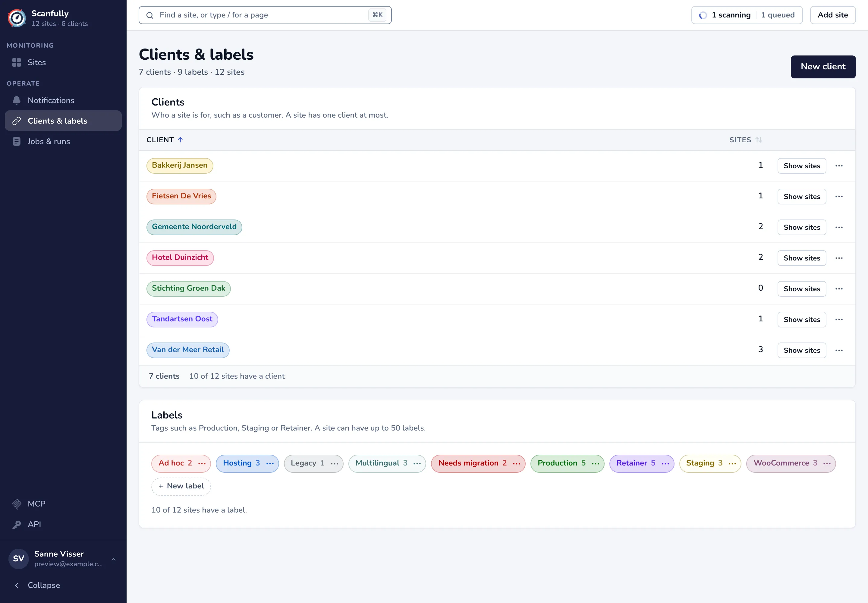Screen dimensions: 868x603
Task: Open more options for Hotel Duinzicht
Action: pyautogui.click(x=839, y=258)
